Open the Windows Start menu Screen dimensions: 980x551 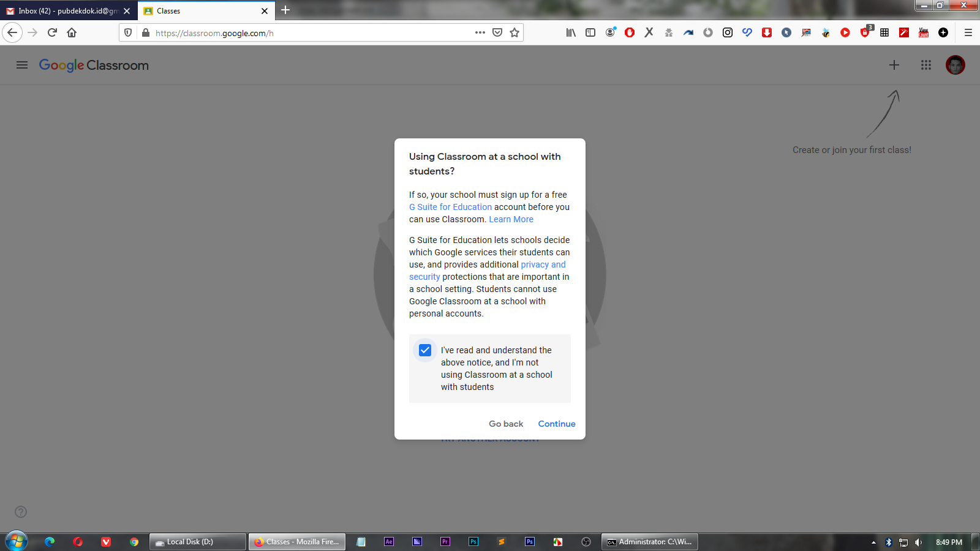pos(16,541)
